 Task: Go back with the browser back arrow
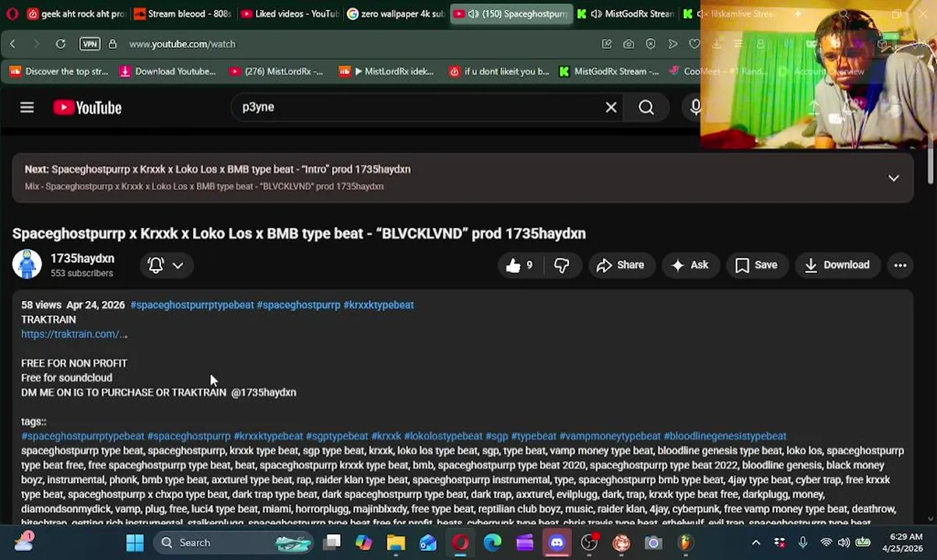pyautogui.click(x=12, y=44)
